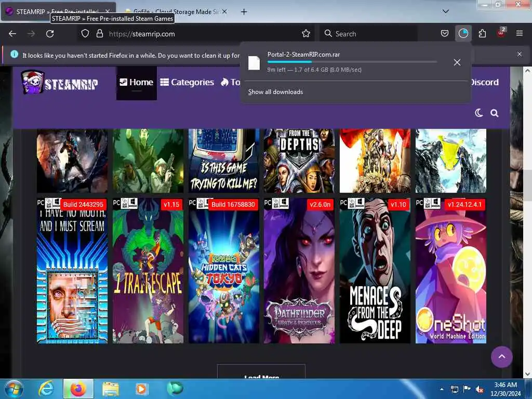Open the Windows Start orb
532x399 pixels.
coord(14,389)
